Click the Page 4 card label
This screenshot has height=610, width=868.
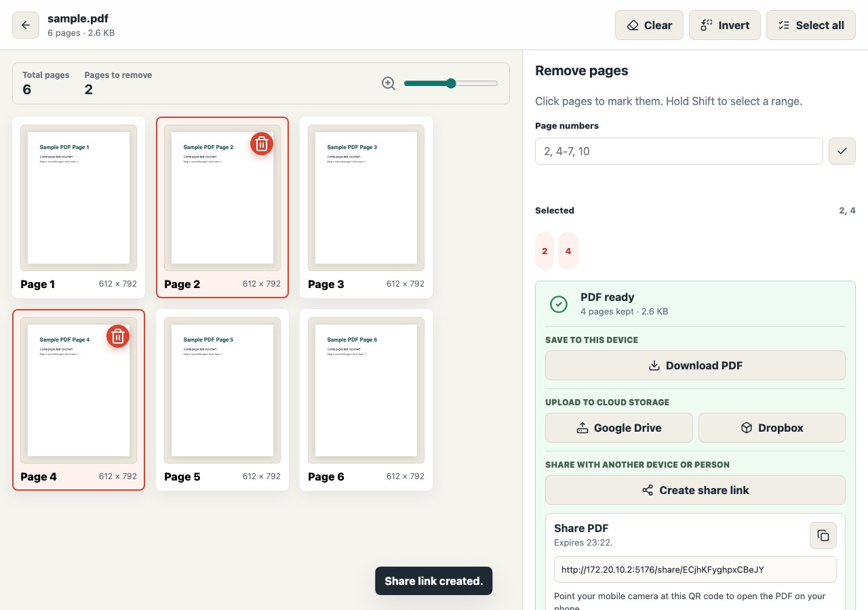(x=39, y=476)
